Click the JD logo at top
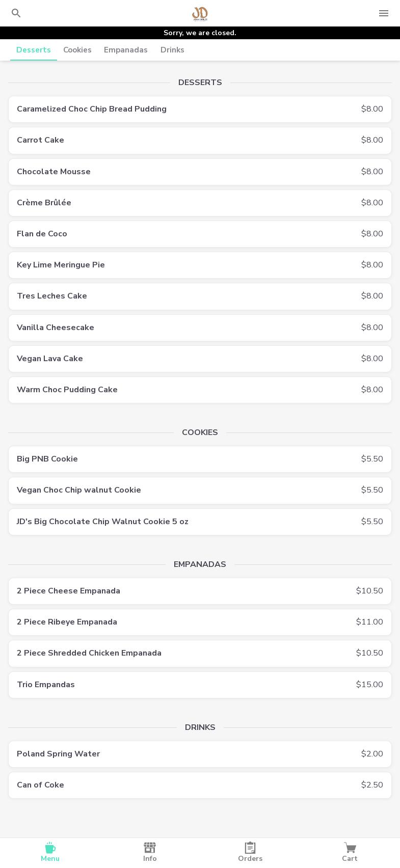Viewport: 400px width, 868px height. pyautogui.click(x=200, y=13)
